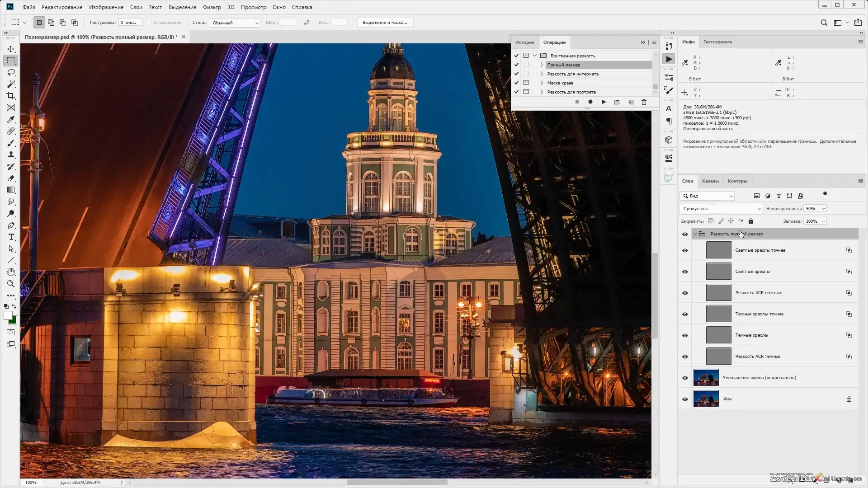Viewport: 868px width, 488px height.
Task: Switch to the Каналы tab
Action: point(710,181)
